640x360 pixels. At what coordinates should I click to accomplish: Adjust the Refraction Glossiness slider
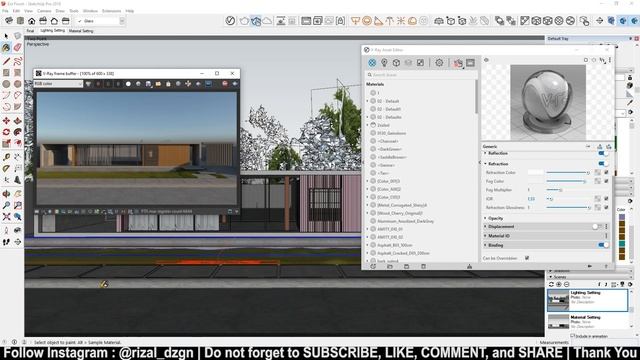(x=568, y=207)
